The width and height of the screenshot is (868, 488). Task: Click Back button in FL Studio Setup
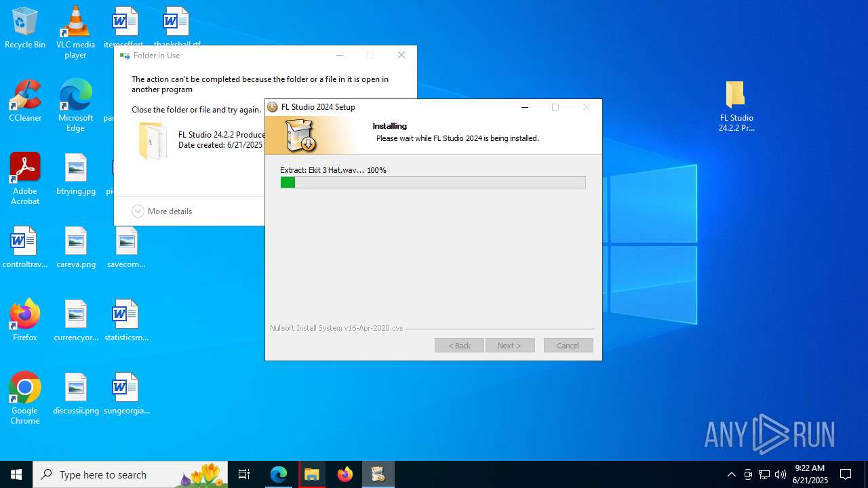click(x=459, y=346)
